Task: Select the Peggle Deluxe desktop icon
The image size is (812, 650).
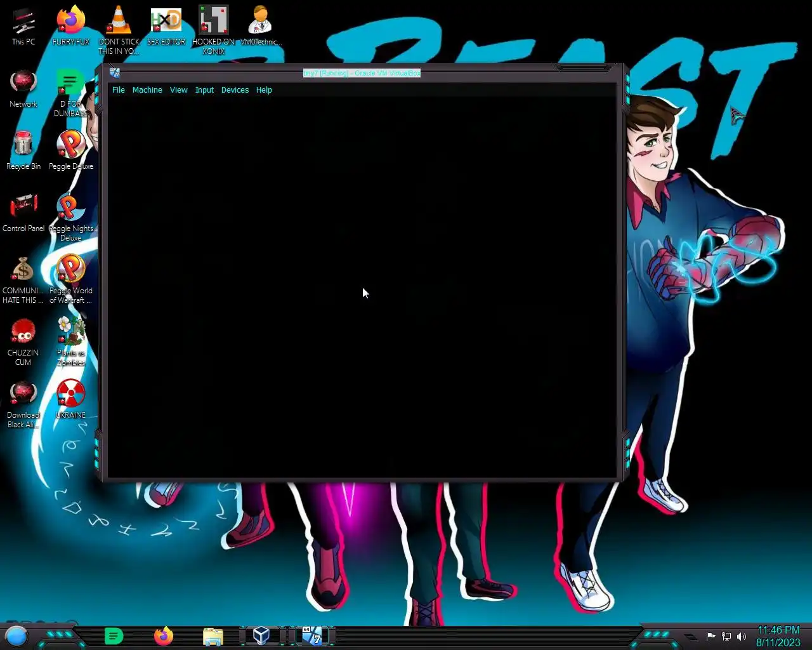Action: pos(71,151)
